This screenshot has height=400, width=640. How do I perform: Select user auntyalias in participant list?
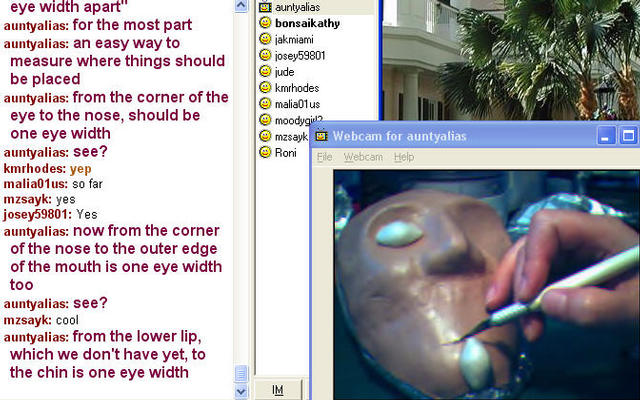(298, 7)
